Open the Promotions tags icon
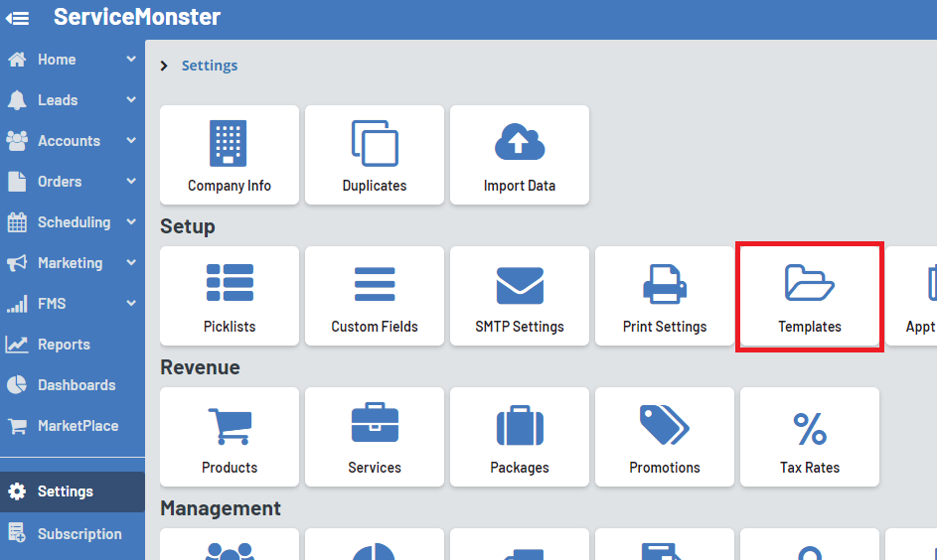This screenshot has height=560, width=937. point(664,425)
